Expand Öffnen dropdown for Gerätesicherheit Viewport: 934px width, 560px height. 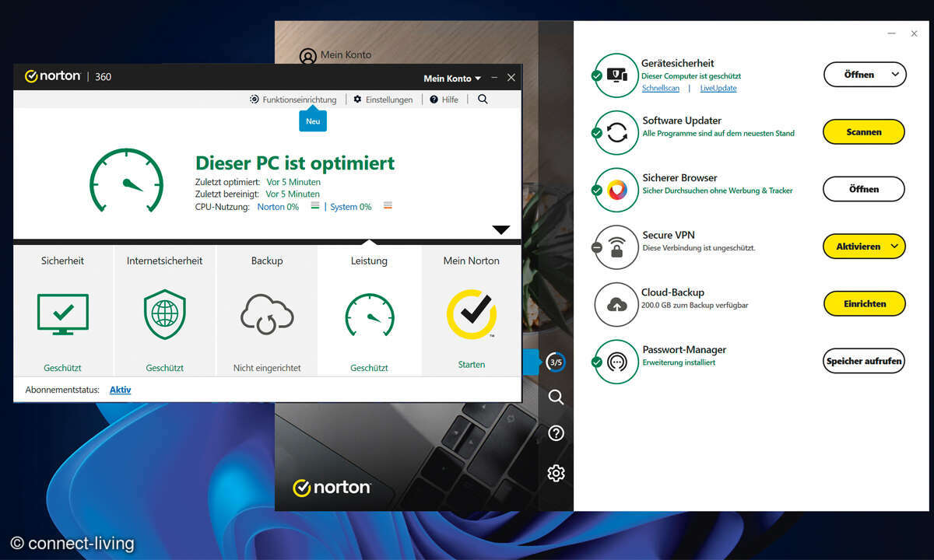pos(895,75)
